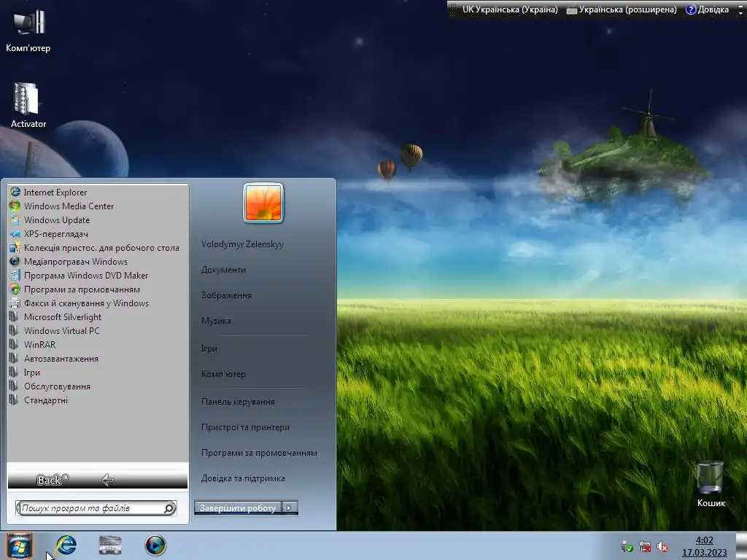Launch Internet Explorer from the taskbar

[66, 545]
